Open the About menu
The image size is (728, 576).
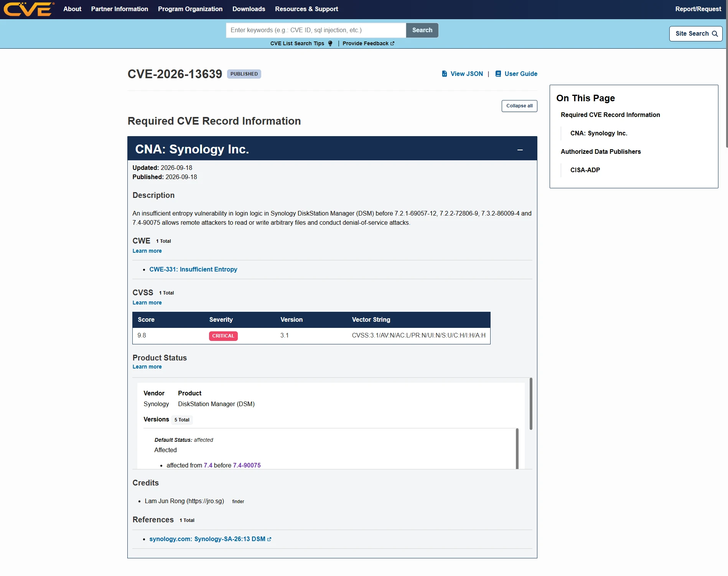(72, 9)
